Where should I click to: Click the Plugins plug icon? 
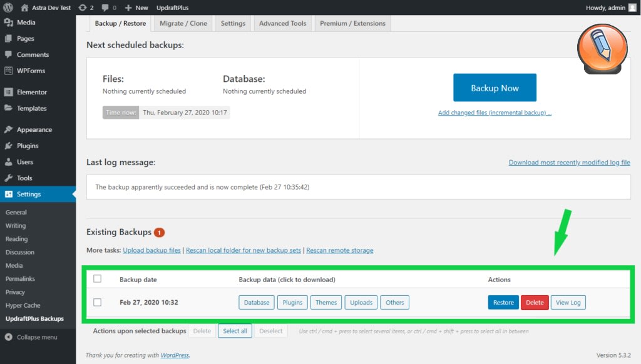pyautogui.click(x=8, y=146)
